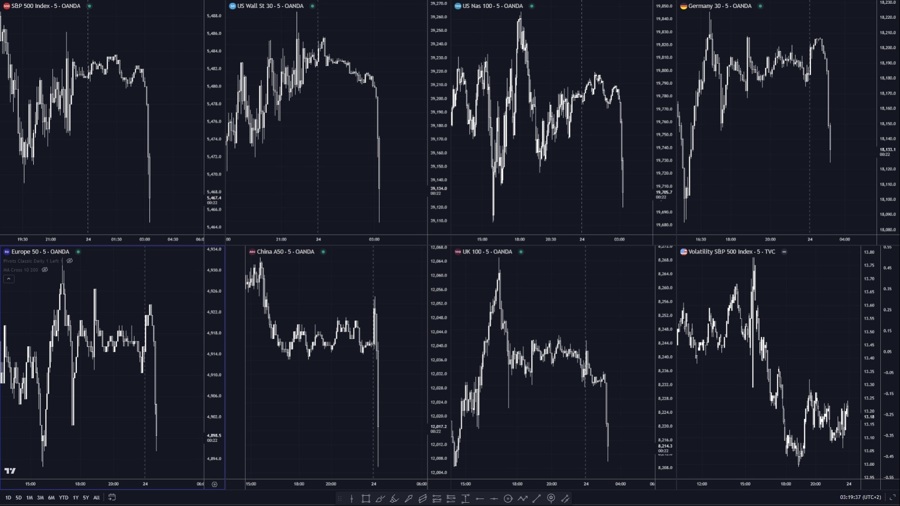
Task: Click the UK 100 current price label 8,214.3
Action: point(665,446)
